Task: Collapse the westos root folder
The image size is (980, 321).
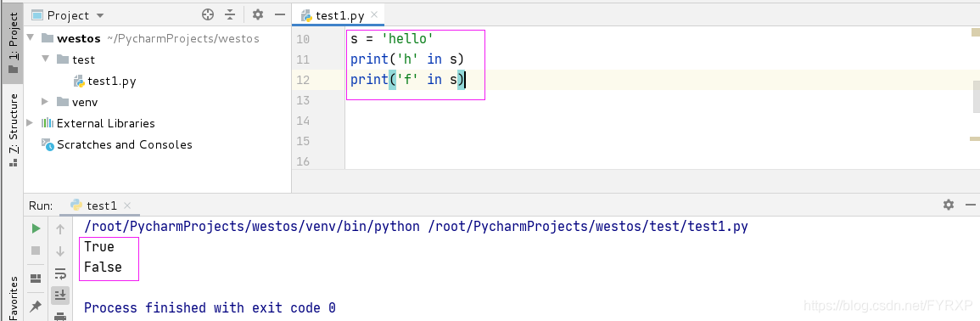Action: (31, 38)
